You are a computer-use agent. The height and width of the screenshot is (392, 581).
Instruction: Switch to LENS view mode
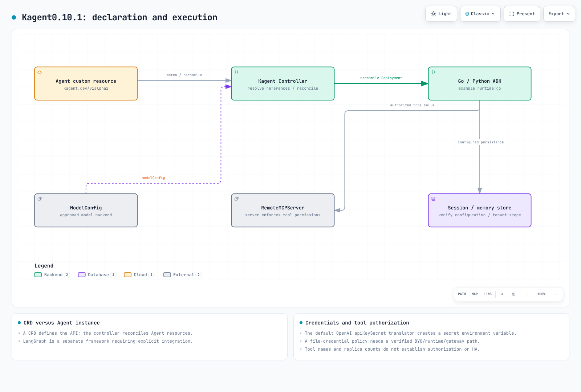488,294
